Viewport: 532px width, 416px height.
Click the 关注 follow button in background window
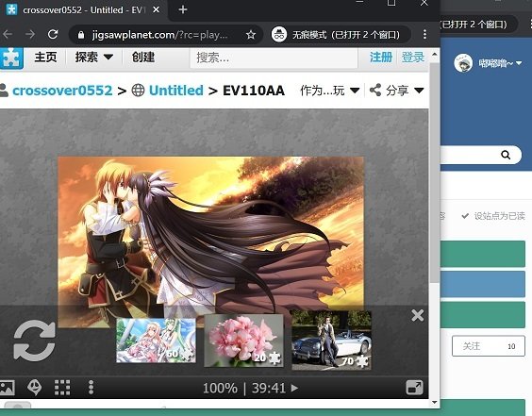[489, 346]
